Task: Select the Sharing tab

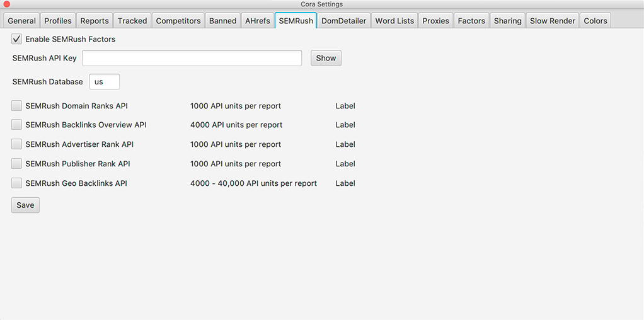Action: 508,21
